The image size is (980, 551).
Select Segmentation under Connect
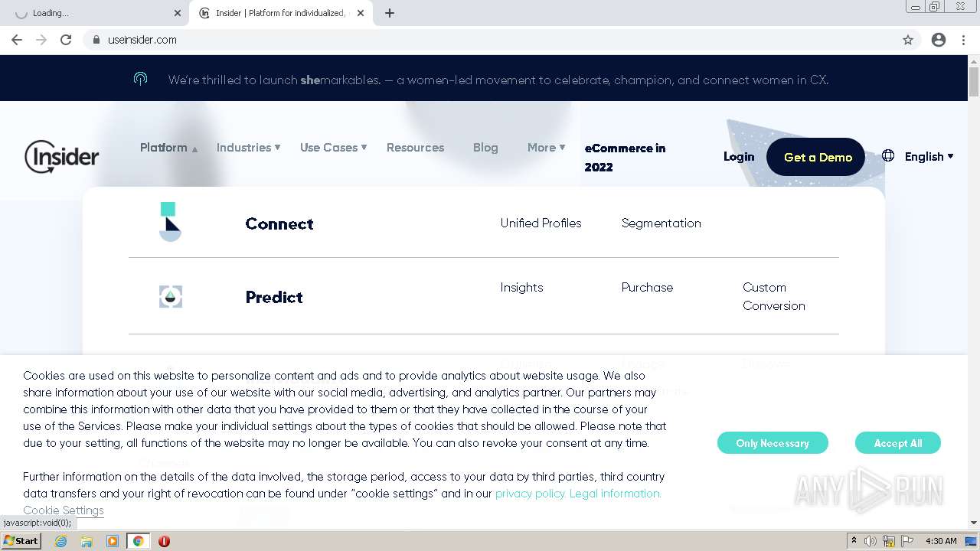pyautogui.click(x=661, y=223)
